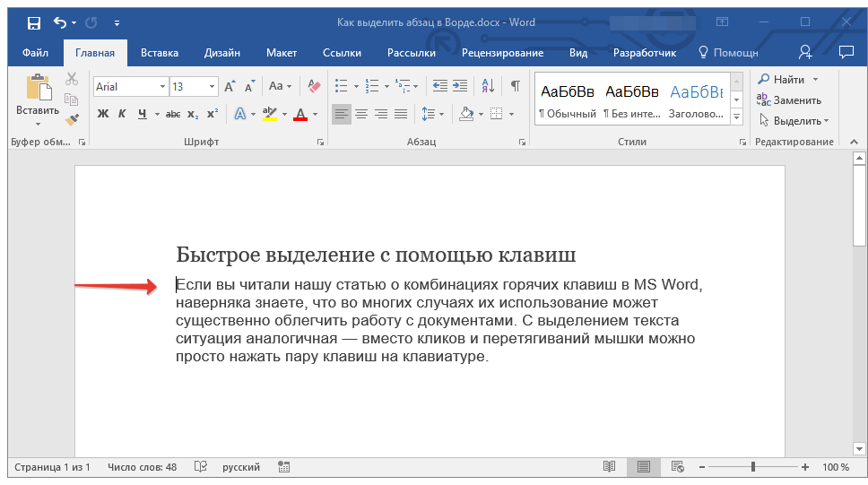Open the font size dropdown
This screenshot has width=868, height=485.
pos(213,87)
